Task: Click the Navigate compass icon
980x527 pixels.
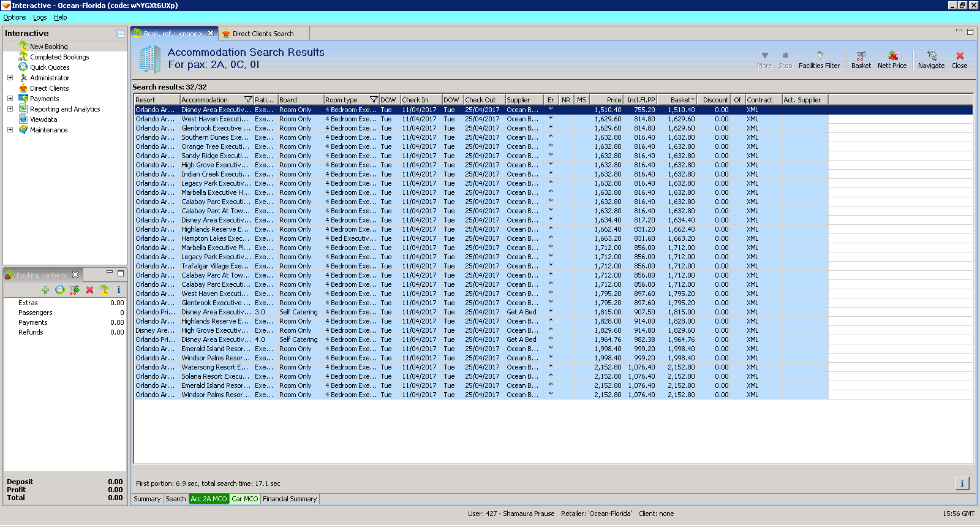Action: [931, 56]
